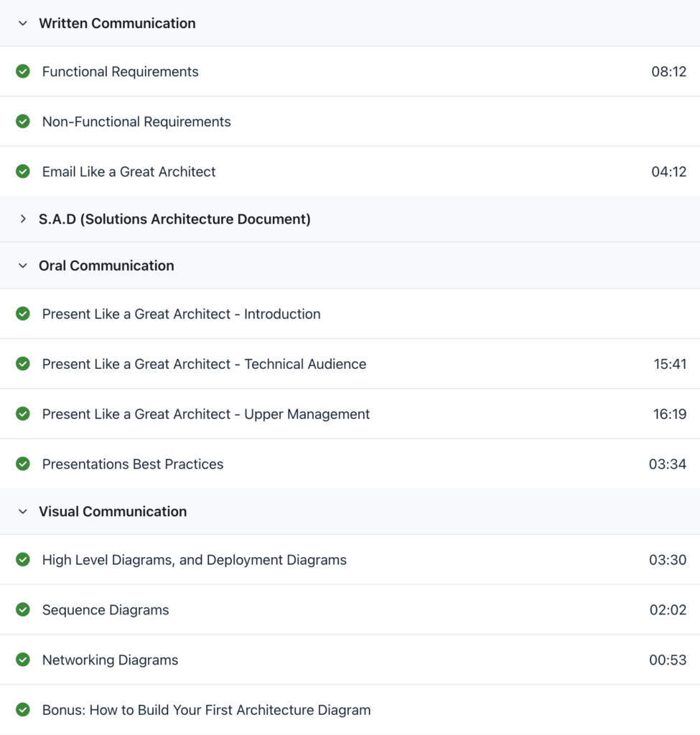This screenshot has width=700, height=735.
Task: Click the checkmark for Present Like a Great Architect - Introduction
Action: [x=22, y=314]
